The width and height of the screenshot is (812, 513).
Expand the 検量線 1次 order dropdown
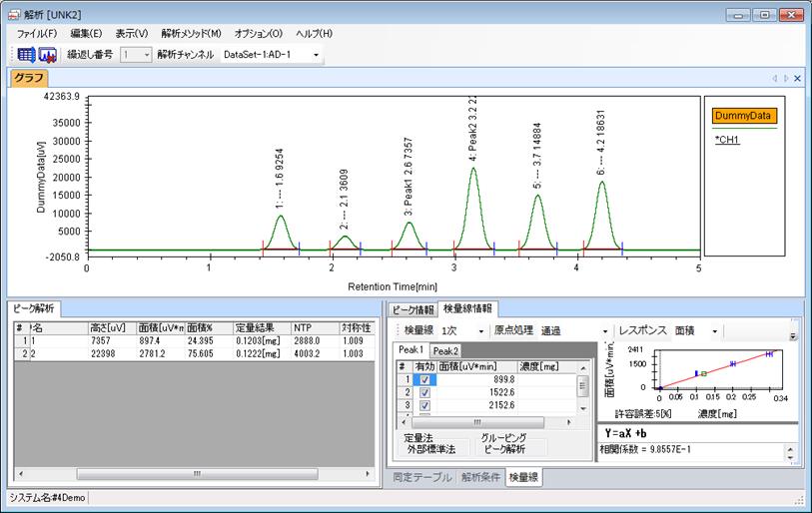[x=480, y=330]
